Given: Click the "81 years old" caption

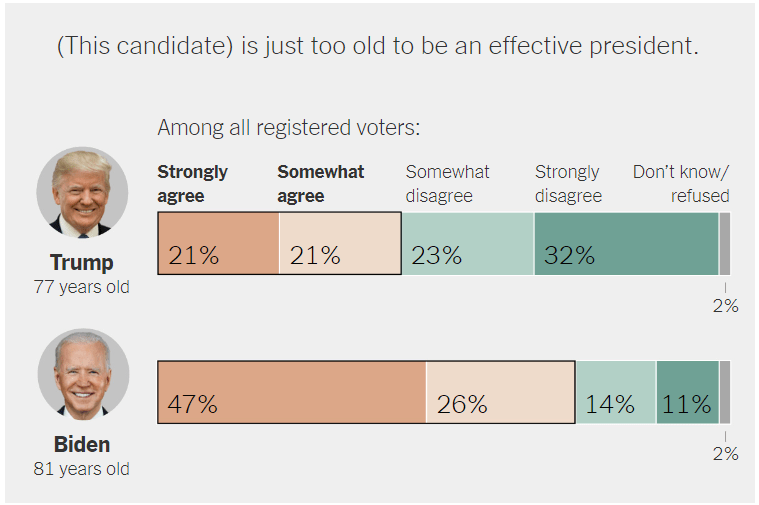Looking at the screenshot, I should point(82,469).
